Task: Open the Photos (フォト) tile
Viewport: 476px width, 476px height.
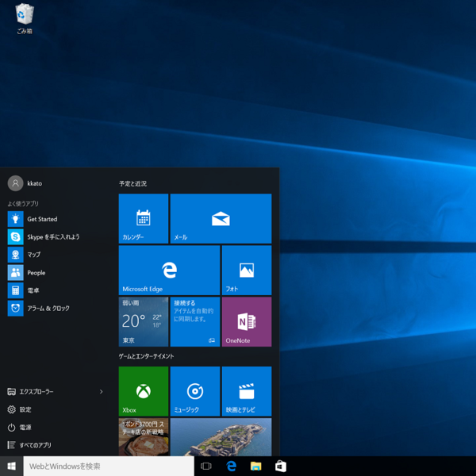Action: coord(246,270)
